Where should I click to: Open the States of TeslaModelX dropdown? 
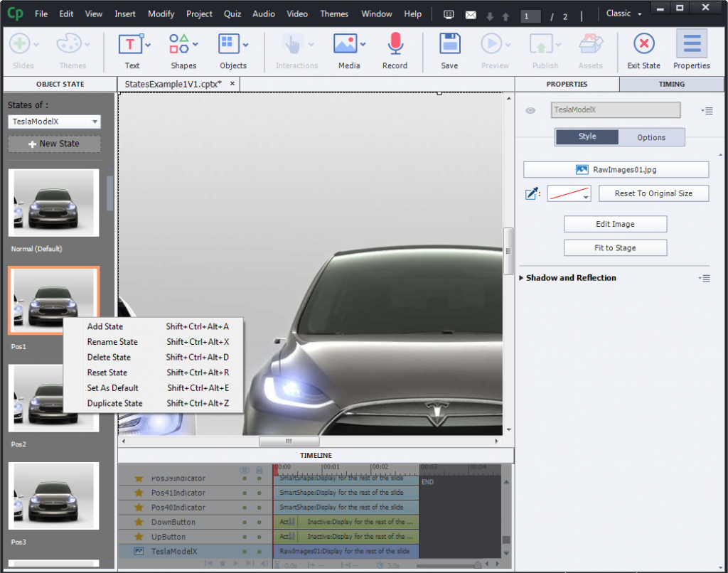(54, 122)
